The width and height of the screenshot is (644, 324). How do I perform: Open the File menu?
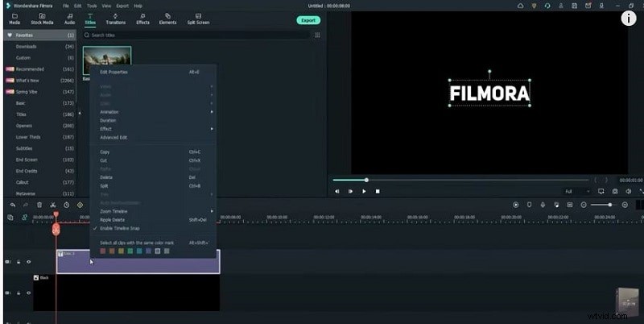[x=66, y=6]
